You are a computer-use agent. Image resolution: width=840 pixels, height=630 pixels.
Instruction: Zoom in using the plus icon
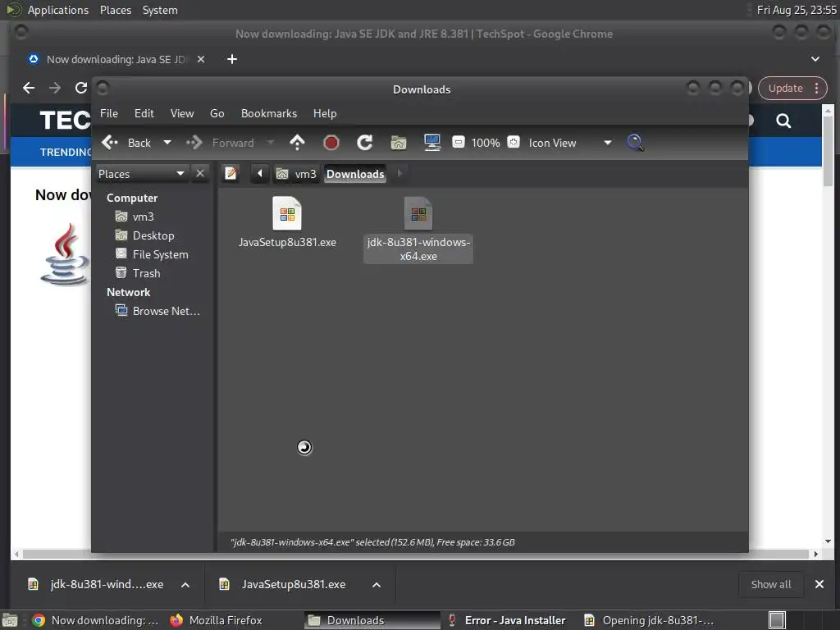pos(514,142)
